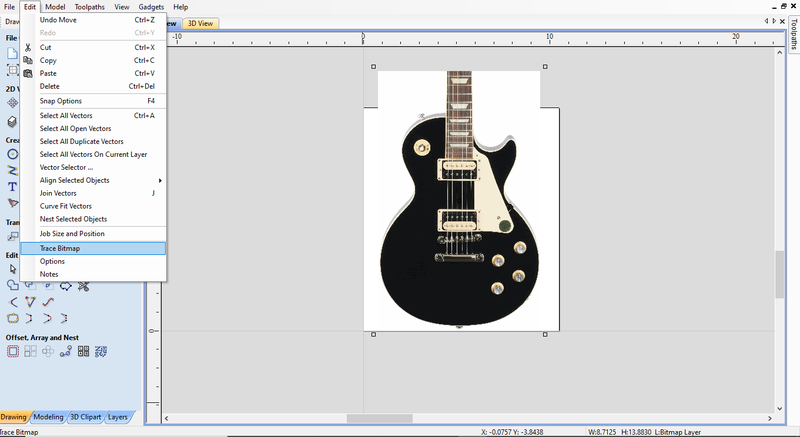Click the node-shape icon left of the scissors

tap(66, 286)
